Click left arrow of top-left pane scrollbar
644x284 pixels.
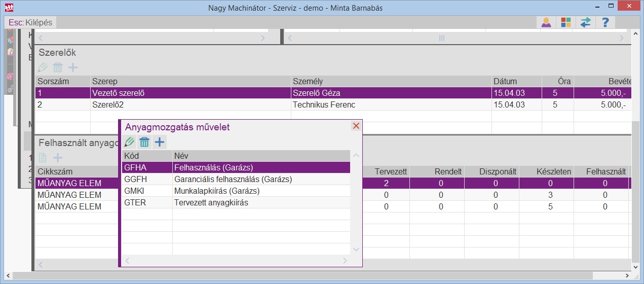[x=41, y=38]
